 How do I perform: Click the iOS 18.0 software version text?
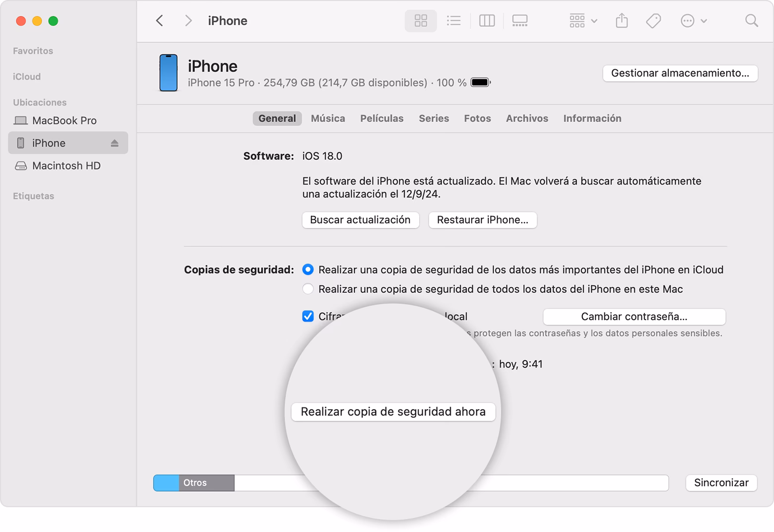322,156
